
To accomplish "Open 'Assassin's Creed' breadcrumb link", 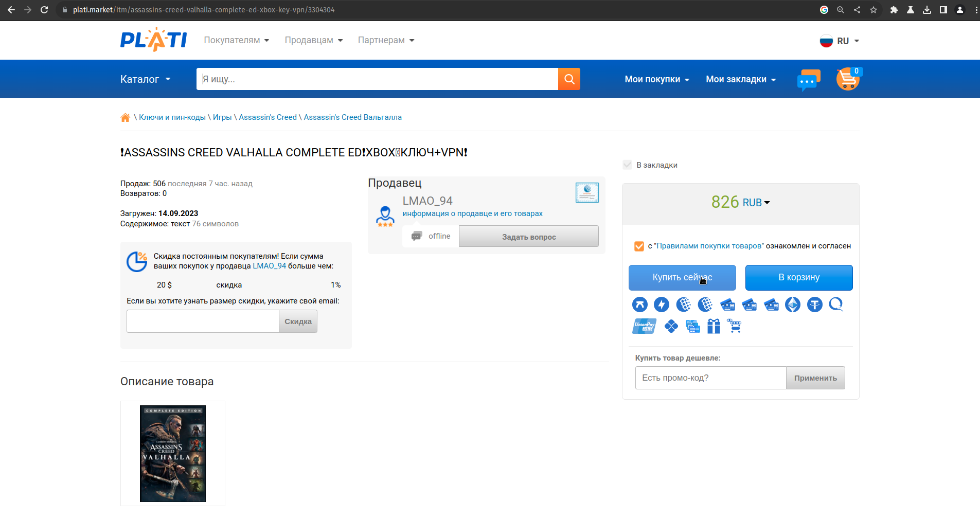I will tap(268, 117).
